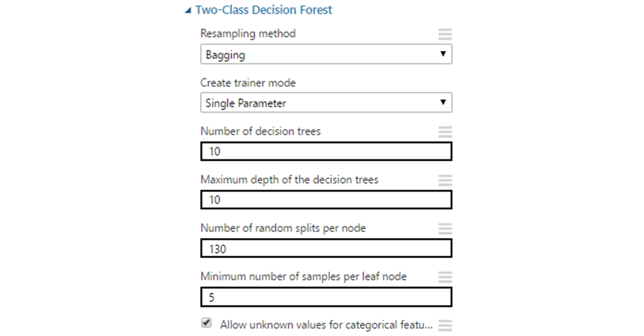This screenshot has height=336, width=644.
Task: Collapse the Two-Class Decision Forest section triangle
Action: pos(187,10)
